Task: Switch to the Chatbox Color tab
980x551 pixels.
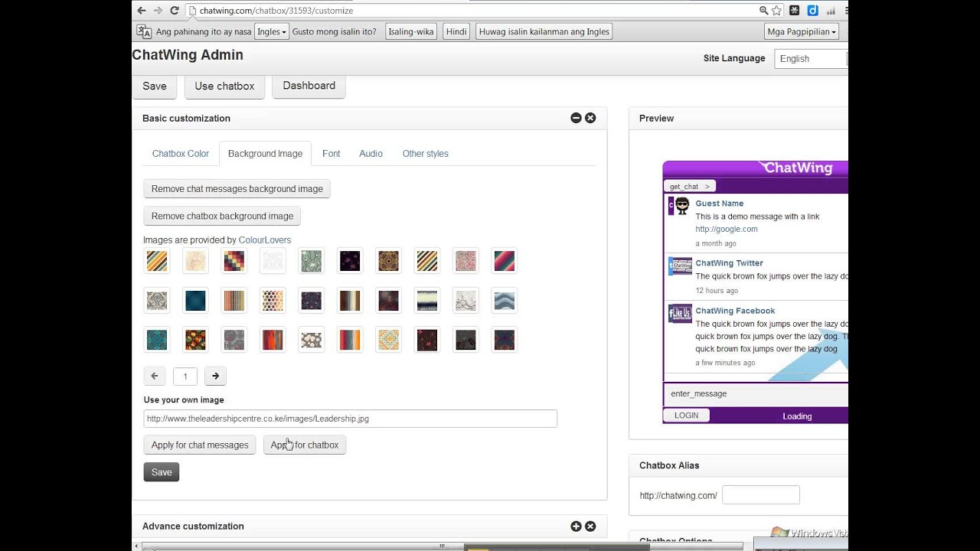Action: pos(181,153)
